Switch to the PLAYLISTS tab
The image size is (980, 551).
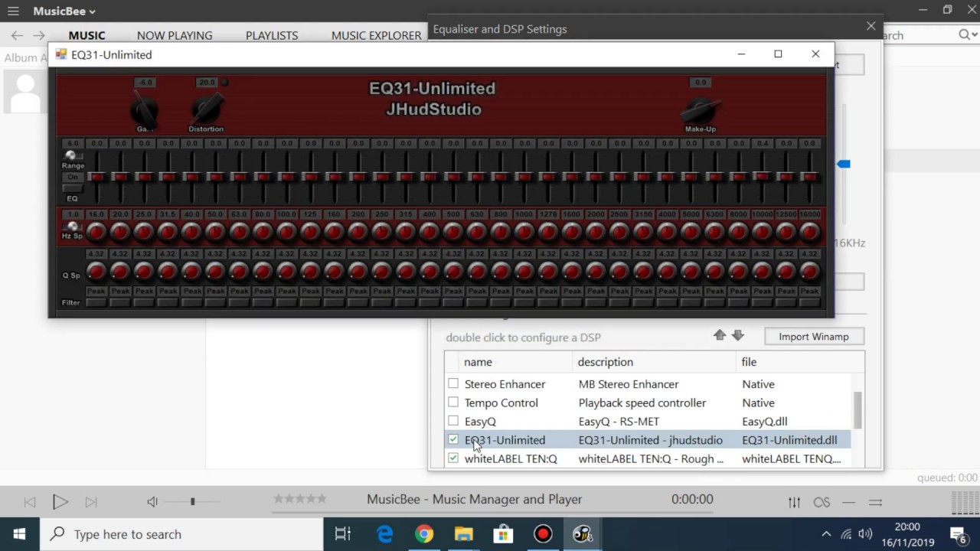[x=272, y=35]
